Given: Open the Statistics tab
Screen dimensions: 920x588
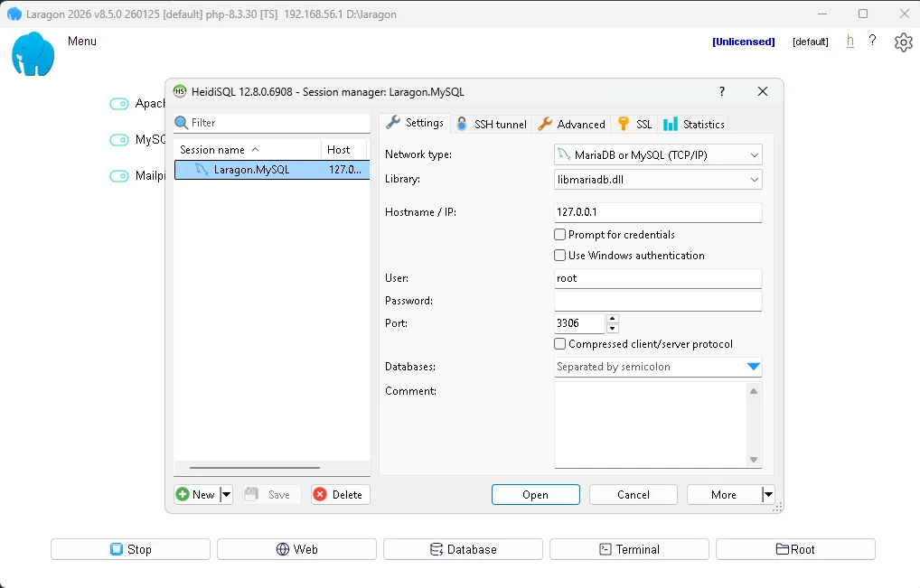Looking at the screenshot, I should [693, 124].
